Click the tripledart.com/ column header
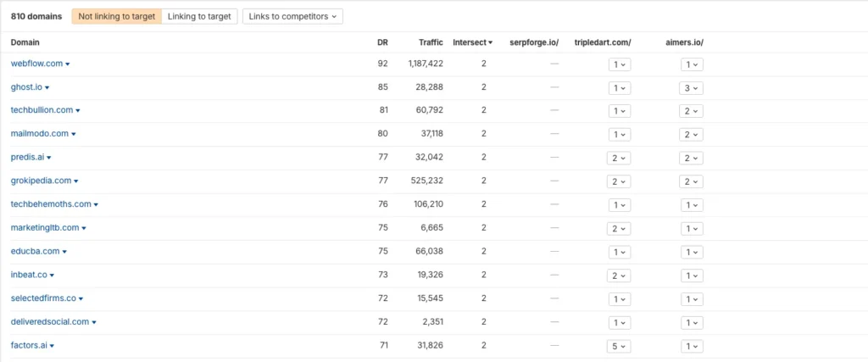The image size is (868, 362). tap(603, 42)
